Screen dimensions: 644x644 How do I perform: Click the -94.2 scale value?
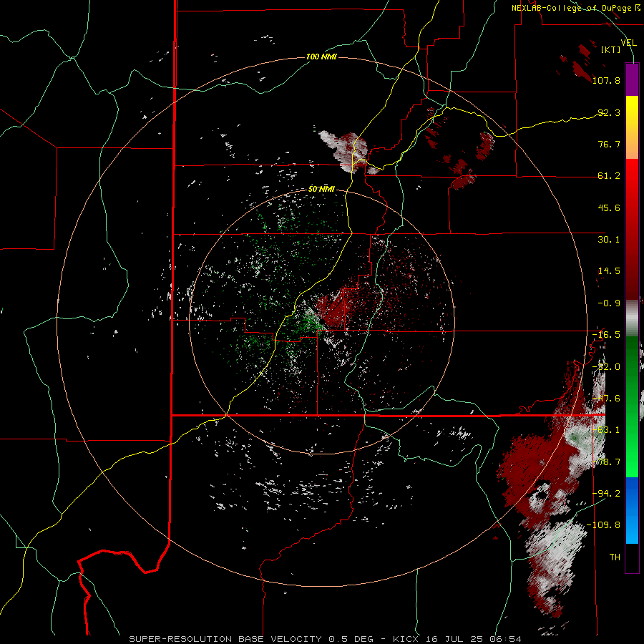606,493
